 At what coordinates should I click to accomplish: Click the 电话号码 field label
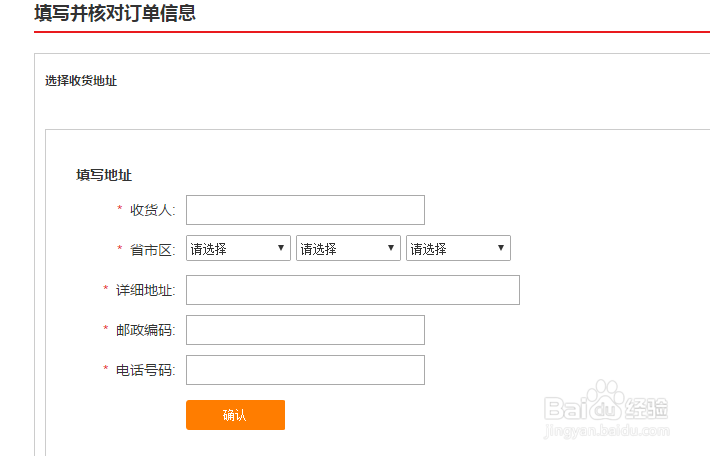(145, 370)
